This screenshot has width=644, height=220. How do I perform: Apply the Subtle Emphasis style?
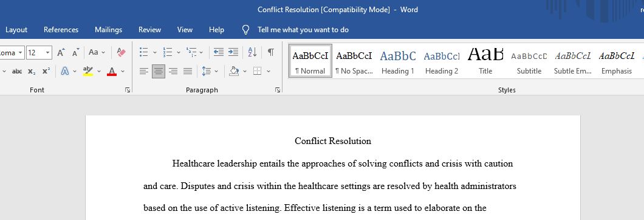[572, 61]
